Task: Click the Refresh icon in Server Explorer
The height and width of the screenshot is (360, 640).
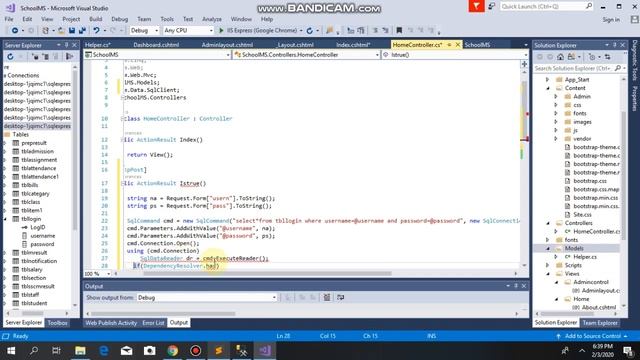Action: [11, 56]
